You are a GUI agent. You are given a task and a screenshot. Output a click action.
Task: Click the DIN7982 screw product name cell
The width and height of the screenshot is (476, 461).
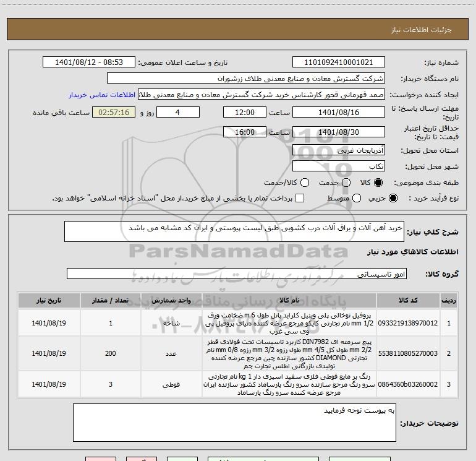pyautogui.click(x=289, y=354)
